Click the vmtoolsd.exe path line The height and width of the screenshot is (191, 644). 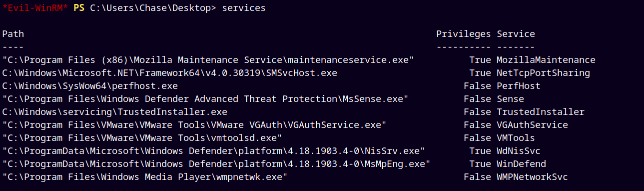click(142, 138)
